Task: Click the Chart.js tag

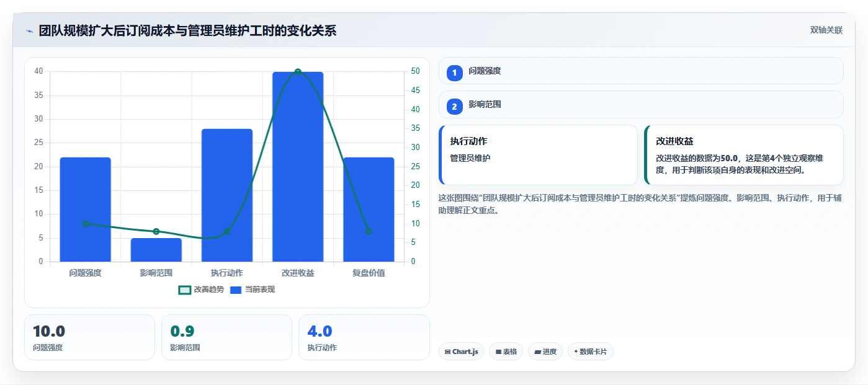Action: 461,352
